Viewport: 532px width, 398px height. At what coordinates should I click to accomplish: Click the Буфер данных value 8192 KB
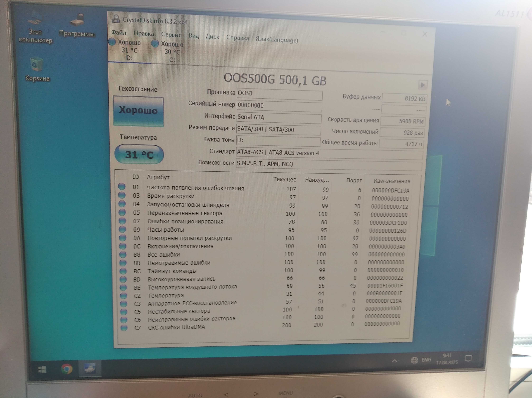(x=404, y=98)
